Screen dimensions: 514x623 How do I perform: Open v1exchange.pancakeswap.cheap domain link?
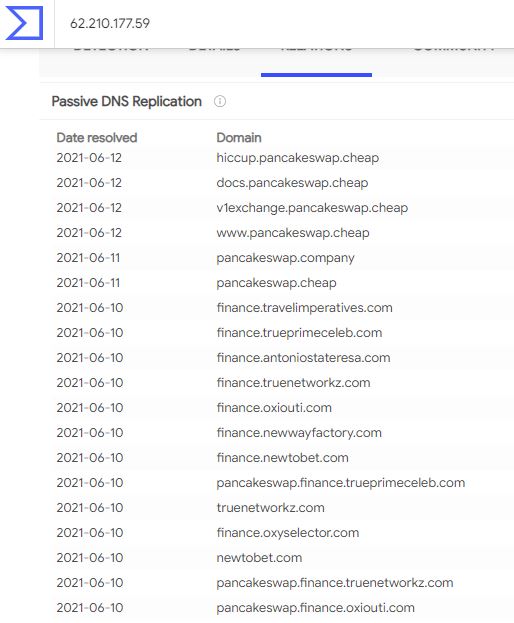[x=312, y=208]
